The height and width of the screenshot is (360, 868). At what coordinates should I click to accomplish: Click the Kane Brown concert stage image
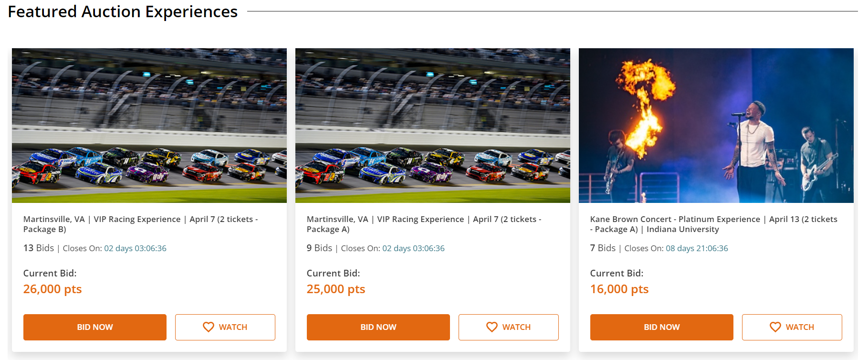point(716,126)
